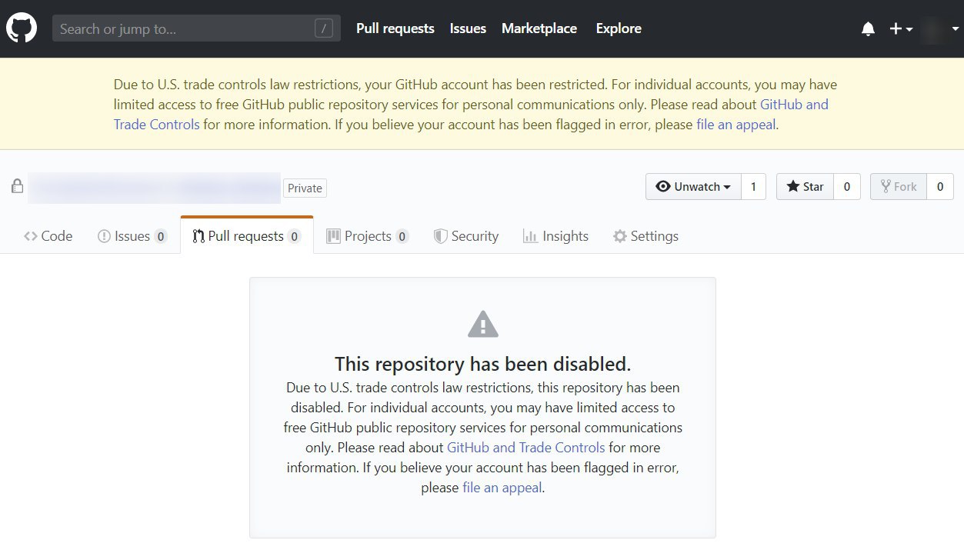Click file an appeal in yellow banner
This screenshot has width=964, height=560.
pos(736,124)
